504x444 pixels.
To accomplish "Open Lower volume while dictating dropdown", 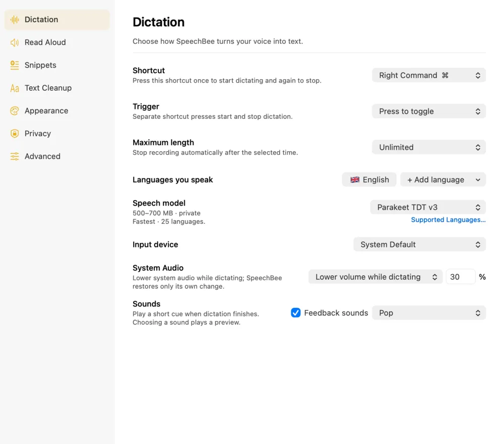I will tap(375, 277).
